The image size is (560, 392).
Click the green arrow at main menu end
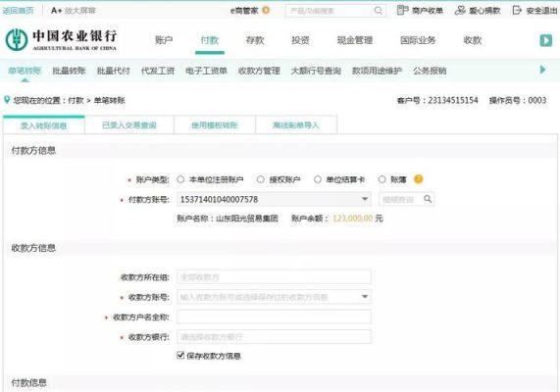pyautogui.click(x=545, y=40)
